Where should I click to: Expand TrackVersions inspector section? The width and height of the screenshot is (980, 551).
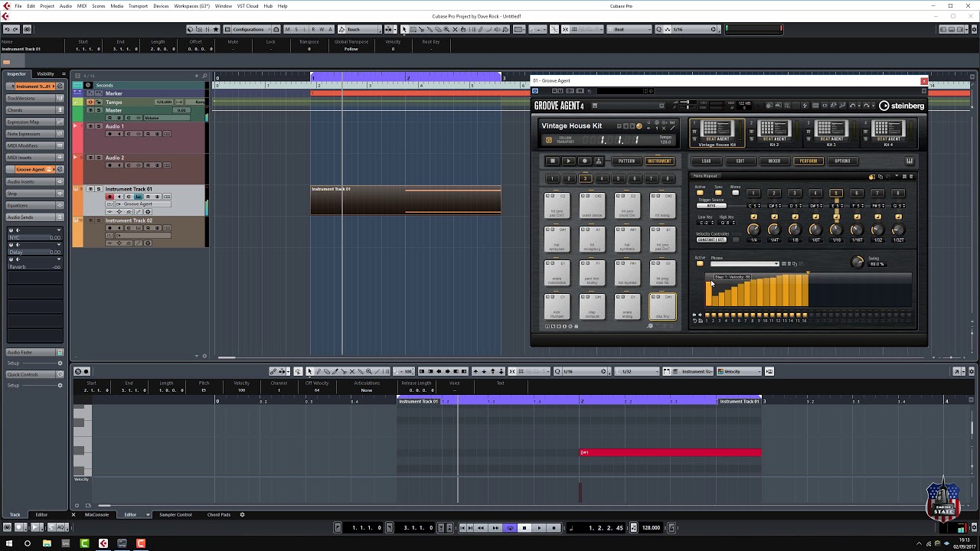point(35,98)
